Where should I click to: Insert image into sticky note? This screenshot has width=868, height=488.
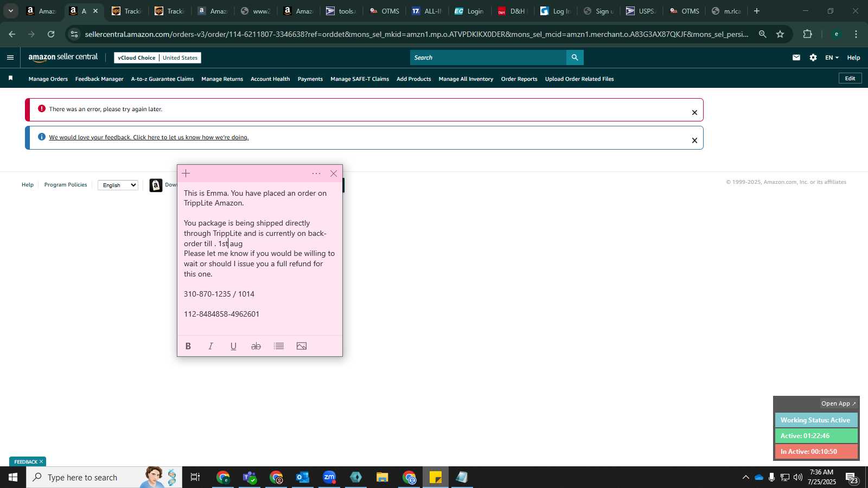pos(302,346)
